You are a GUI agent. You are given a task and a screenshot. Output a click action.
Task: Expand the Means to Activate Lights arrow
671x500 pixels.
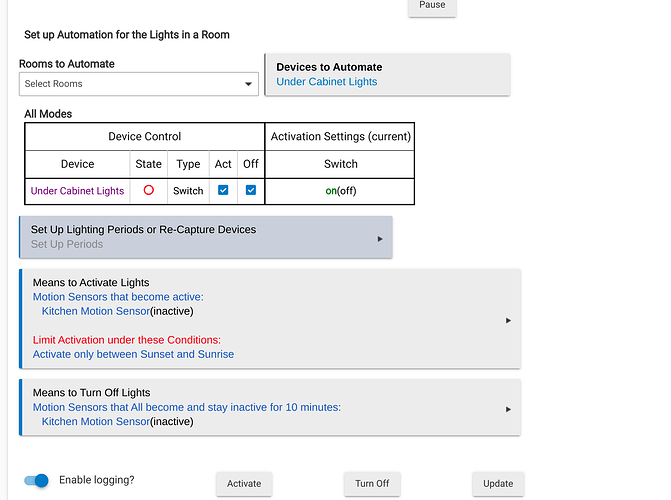pos(508,320)
